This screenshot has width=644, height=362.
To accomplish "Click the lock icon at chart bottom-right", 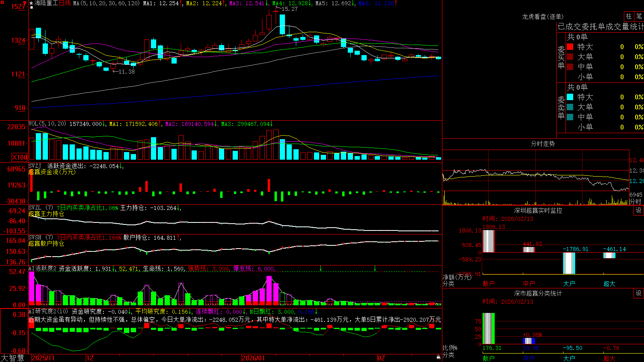I will click(x=439, y=357).
